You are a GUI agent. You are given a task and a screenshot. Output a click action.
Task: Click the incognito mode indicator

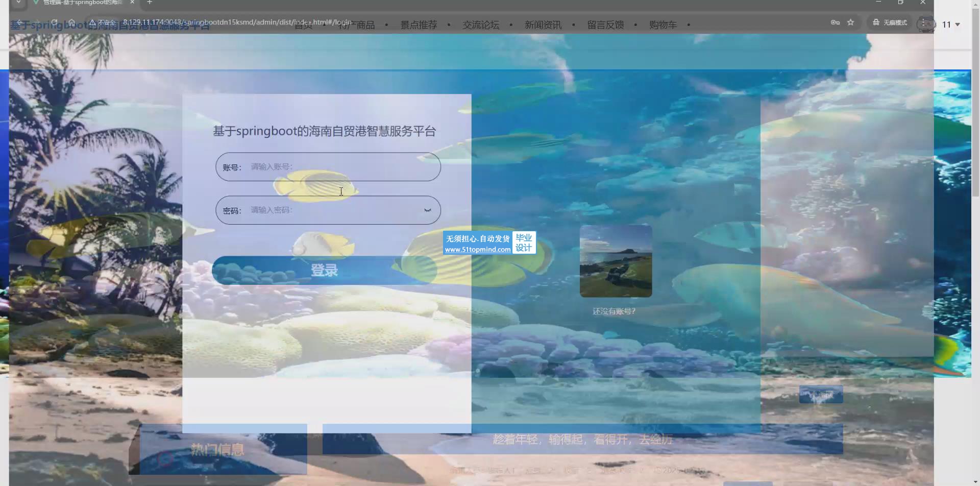(x=890, y=22)
